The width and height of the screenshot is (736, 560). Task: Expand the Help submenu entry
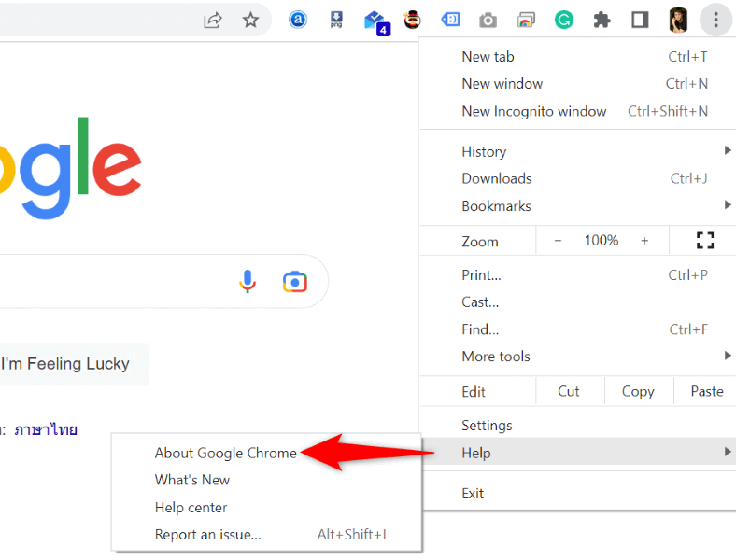point(578,452)
